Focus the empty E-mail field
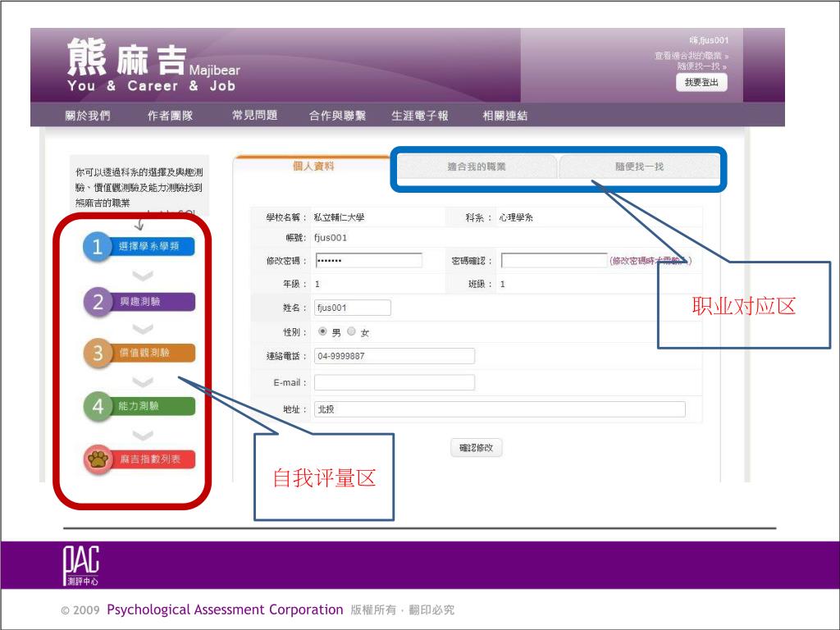The width and height of the screenshot is (840, 630). coord(395,382)
